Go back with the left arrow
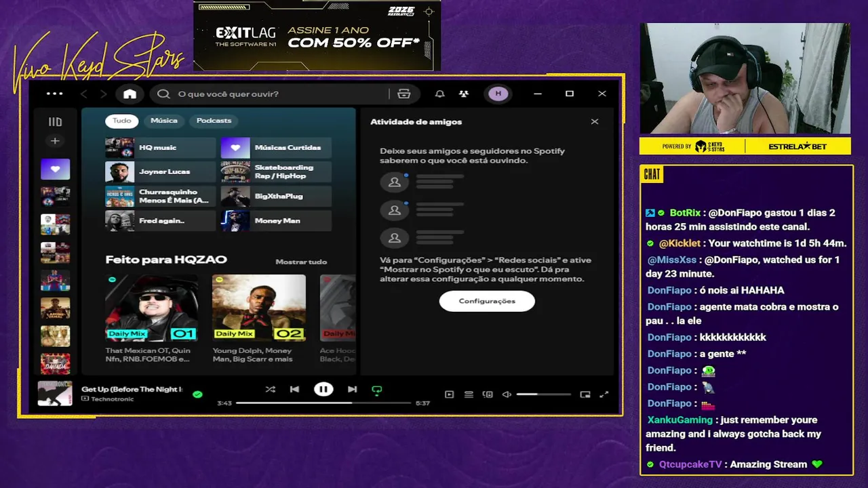Viewport: 868px width, 488px height. tap(84, 94)
